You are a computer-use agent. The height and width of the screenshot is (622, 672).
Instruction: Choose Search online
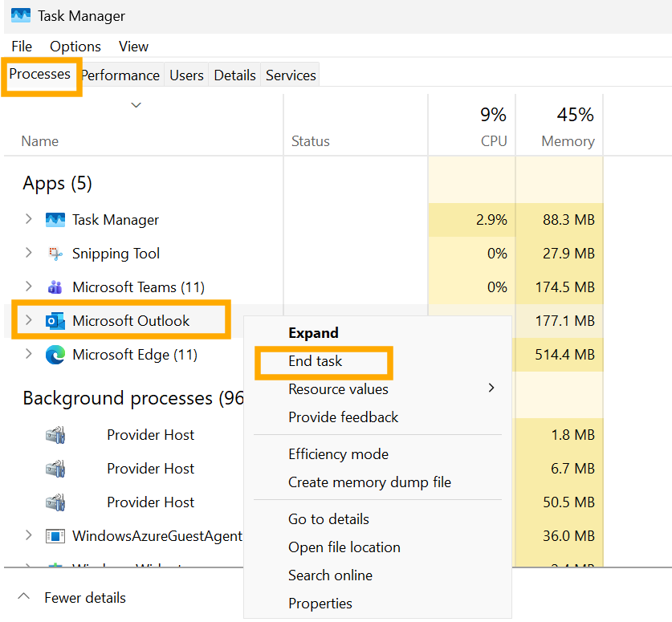pyautogui.click(x=331, y=575)
